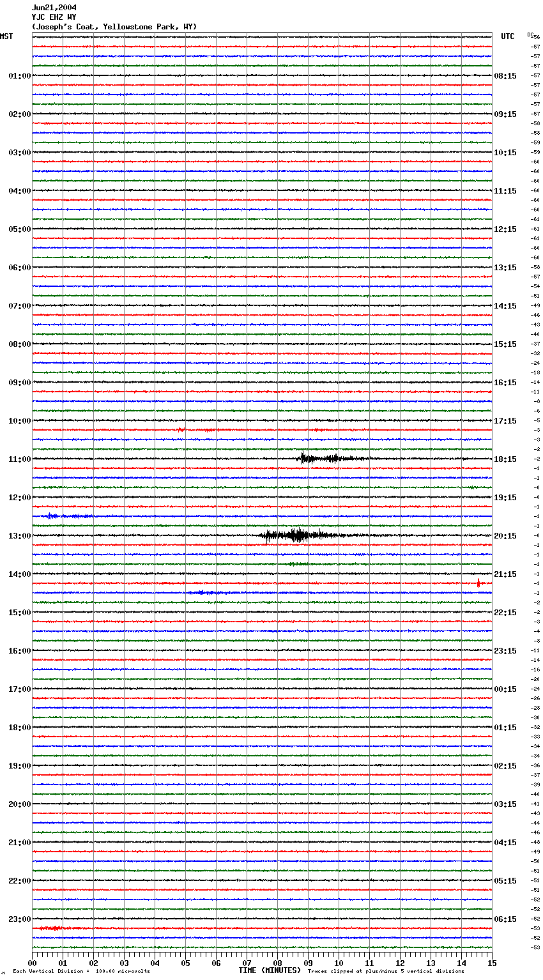Select the 18:00 MST time label
543x980 pixels.
[x=20, y=728]
